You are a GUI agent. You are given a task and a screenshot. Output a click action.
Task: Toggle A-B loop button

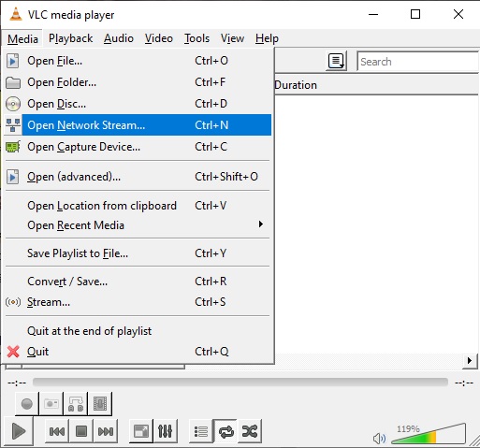point(76,404)
